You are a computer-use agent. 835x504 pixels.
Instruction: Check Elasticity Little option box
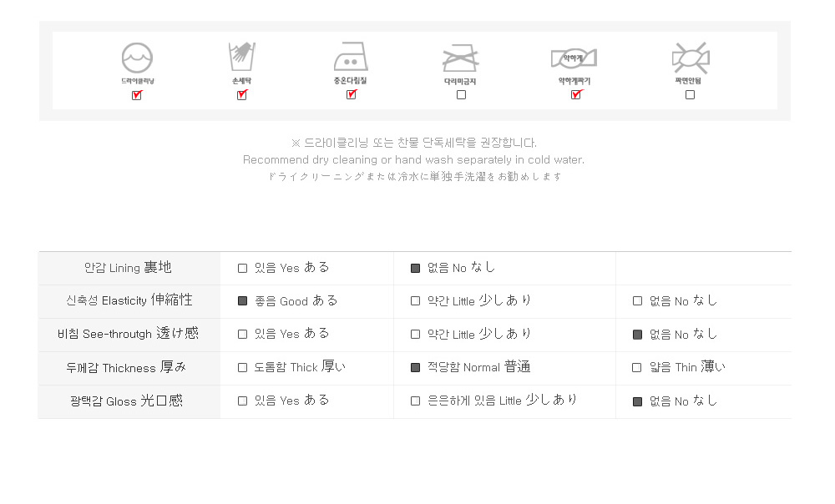(415, 301)
